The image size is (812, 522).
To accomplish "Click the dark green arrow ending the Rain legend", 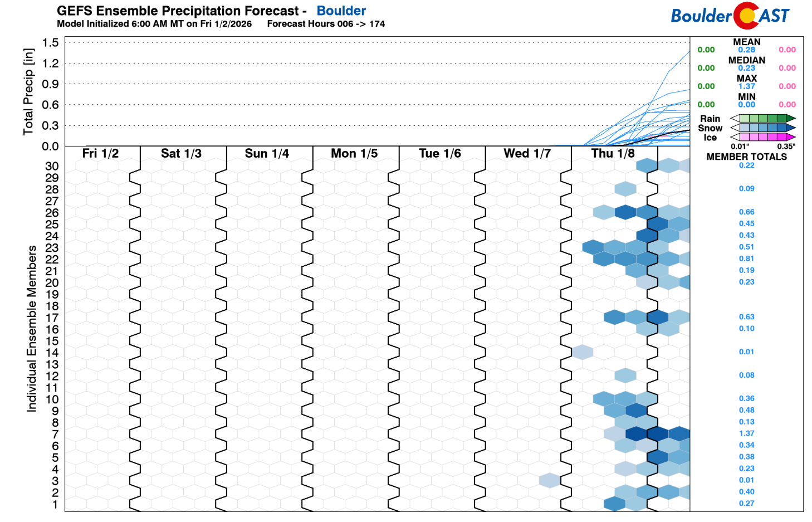I will [x=790, y=118].
